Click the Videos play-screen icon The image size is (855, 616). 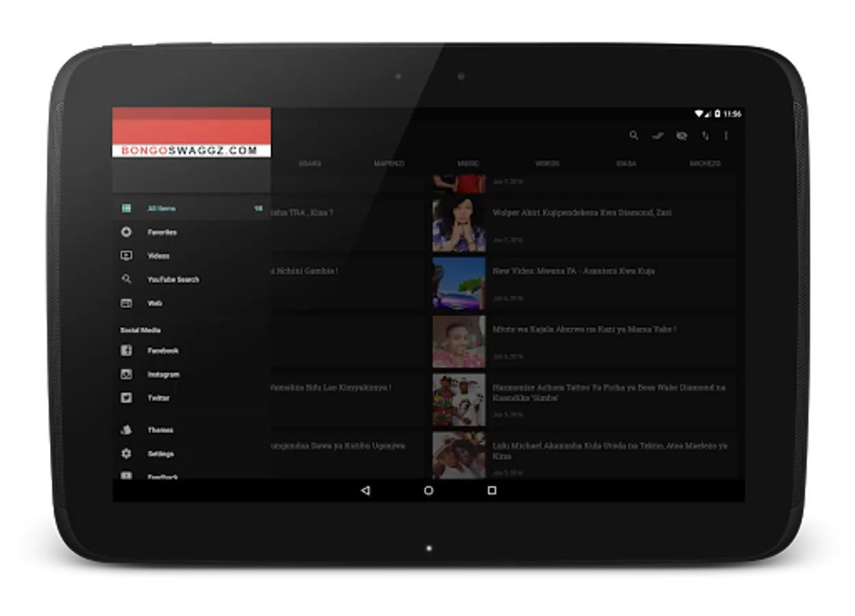pos(126,255)
